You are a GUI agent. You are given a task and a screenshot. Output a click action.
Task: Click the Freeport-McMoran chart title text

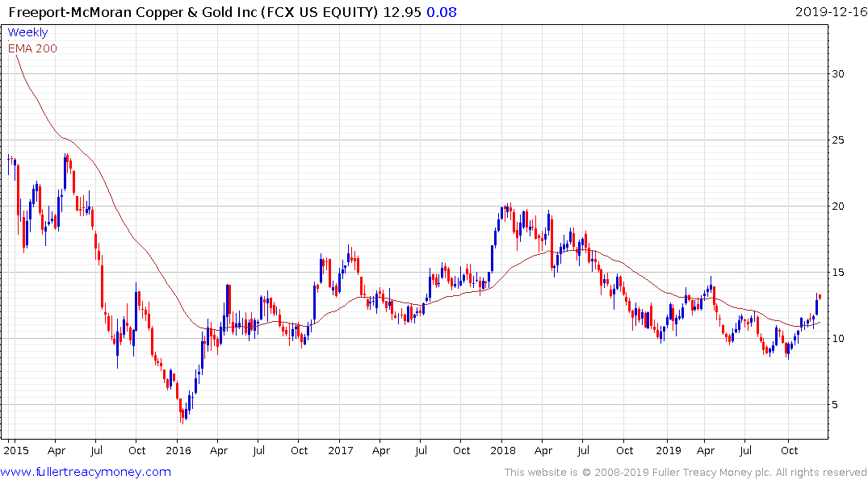pyautogui.click(x=194, y=12)
